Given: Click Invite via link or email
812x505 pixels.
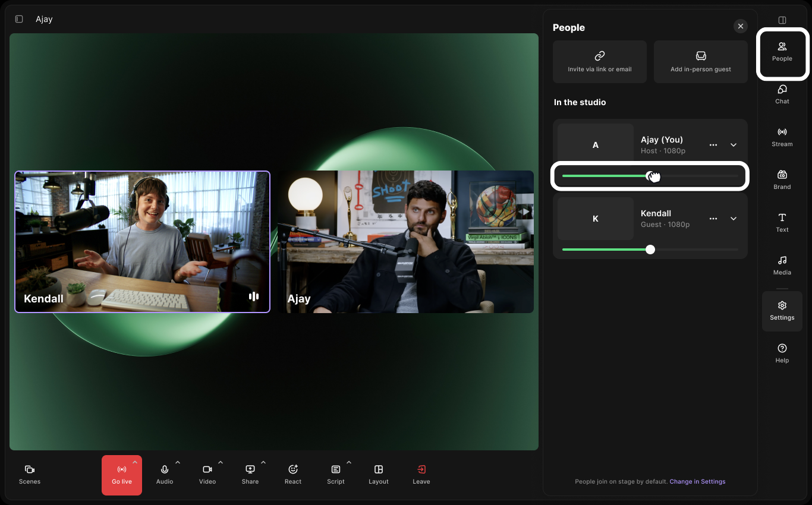Looking at the screenshot, I should [600, 62].
